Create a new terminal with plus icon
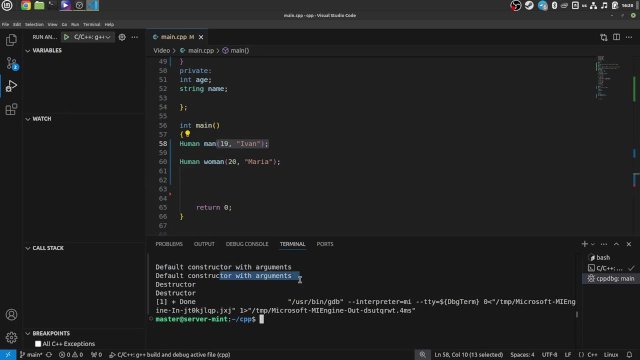This screenshot has width=640, height=360. [584, 244]
